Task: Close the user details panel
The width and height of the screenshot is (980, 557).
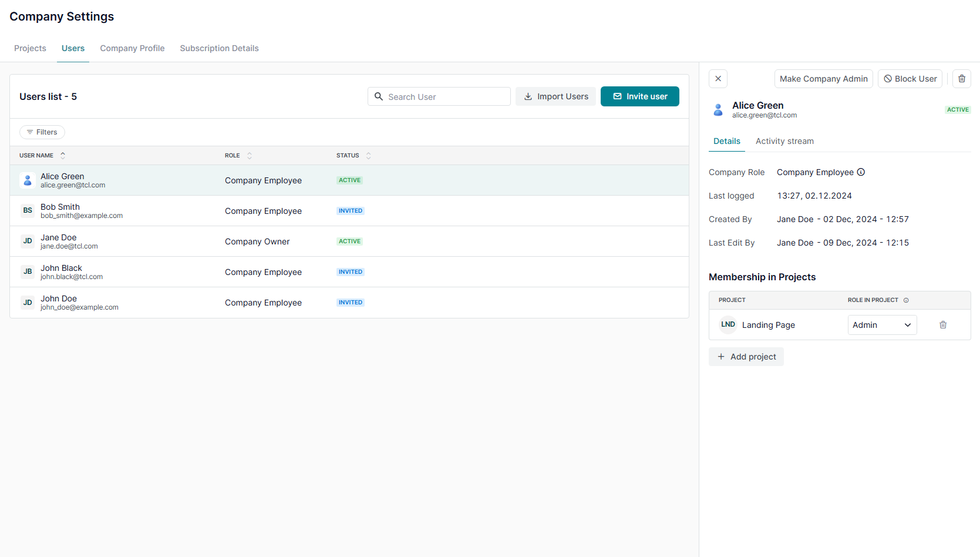Action: [718, 79]
